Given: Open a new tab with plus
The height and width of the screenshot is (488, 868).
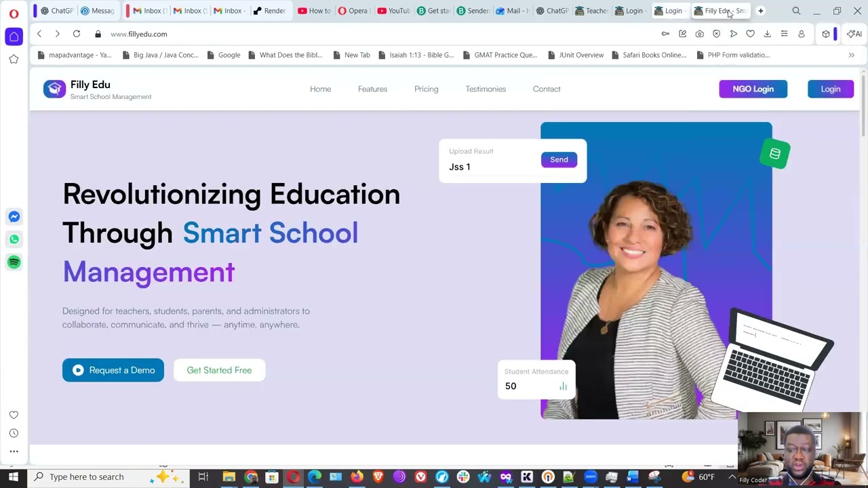Looking at the screenshot, I should 761,11.
